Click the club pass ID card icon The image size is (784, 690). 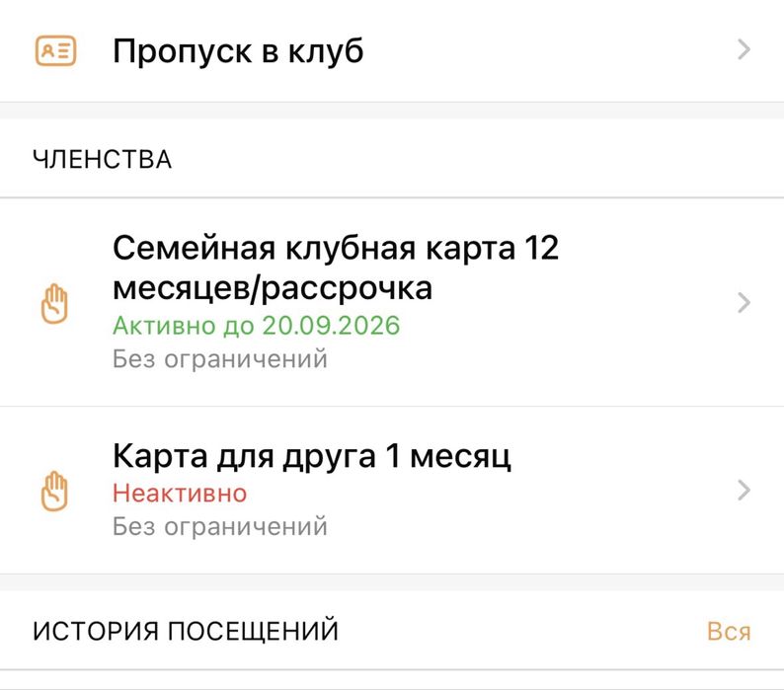[x=55, y=50]
